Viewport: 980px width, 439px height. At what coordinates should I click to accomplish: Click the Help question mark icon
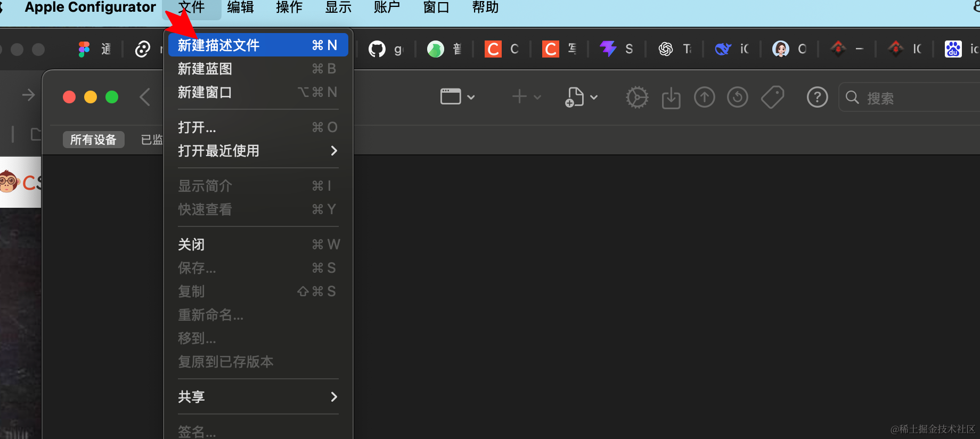pyautogui.click(x=818, y=97)
